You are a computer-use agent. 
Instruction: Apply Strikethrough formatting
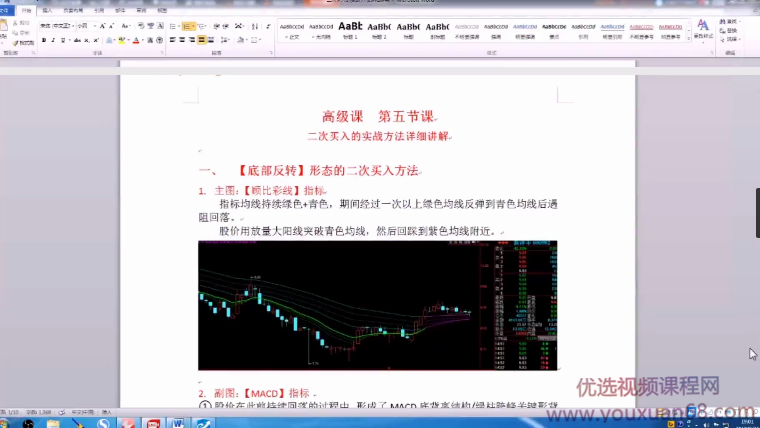[77, 40]
